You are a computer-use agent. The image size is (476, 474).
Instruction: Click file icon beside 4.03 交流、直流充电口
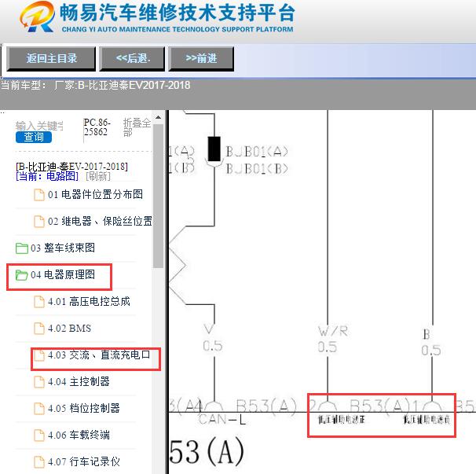[x=38, y=355]
